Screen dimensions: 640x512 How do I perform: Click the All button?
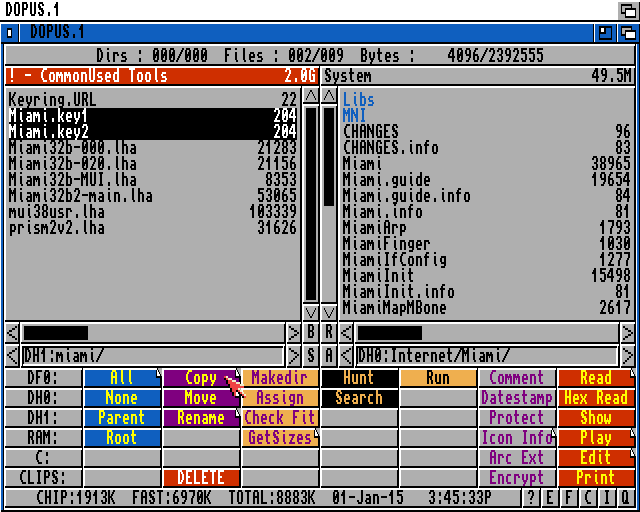pos(122,378)
